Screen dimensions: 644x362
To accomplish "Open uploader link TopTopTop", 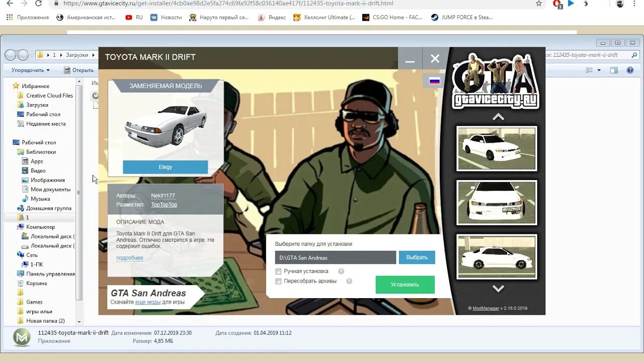I will [x=164, y=205].
